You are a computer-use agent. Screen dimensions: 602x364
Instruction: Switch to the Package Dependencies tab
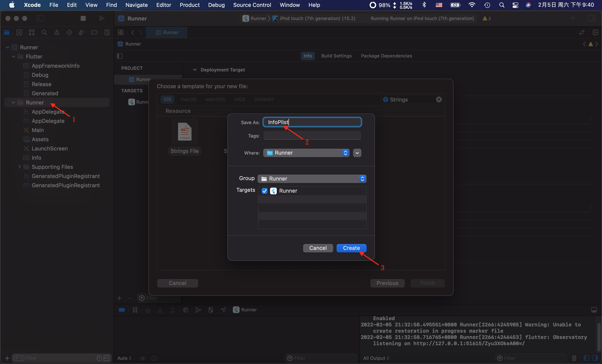(386, 56)
